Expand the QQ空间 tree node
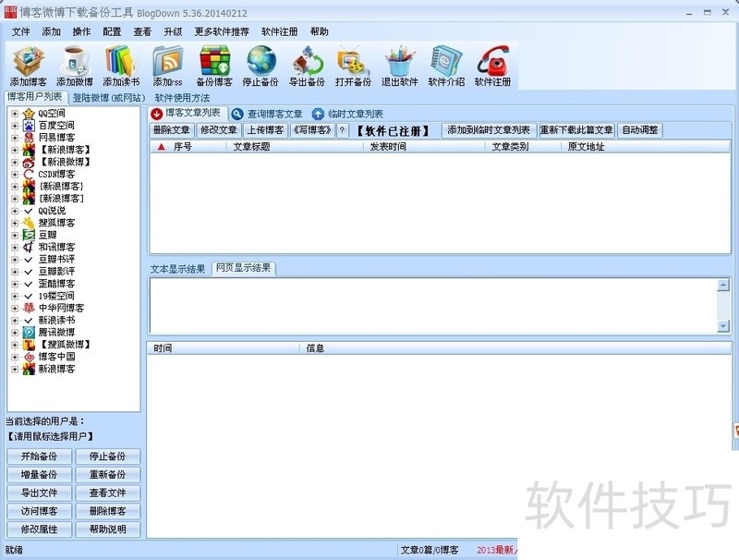739x560 pixels. tap(15, 114)
